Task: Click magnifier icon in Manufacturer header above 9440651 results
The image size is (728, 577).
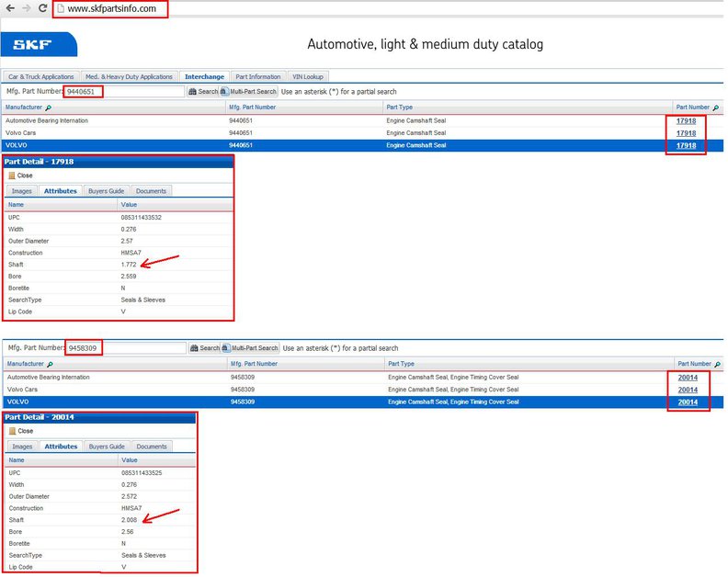Action: [x=49, y=107]
